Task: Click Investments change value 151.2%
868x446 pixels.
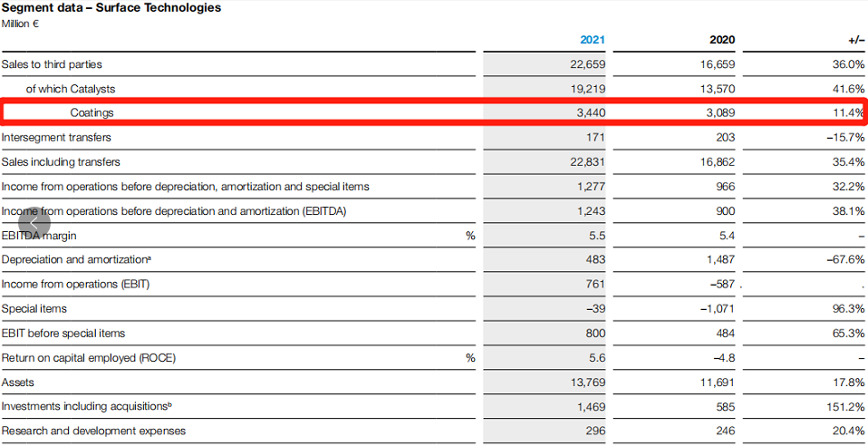Action: click(846, 407)
